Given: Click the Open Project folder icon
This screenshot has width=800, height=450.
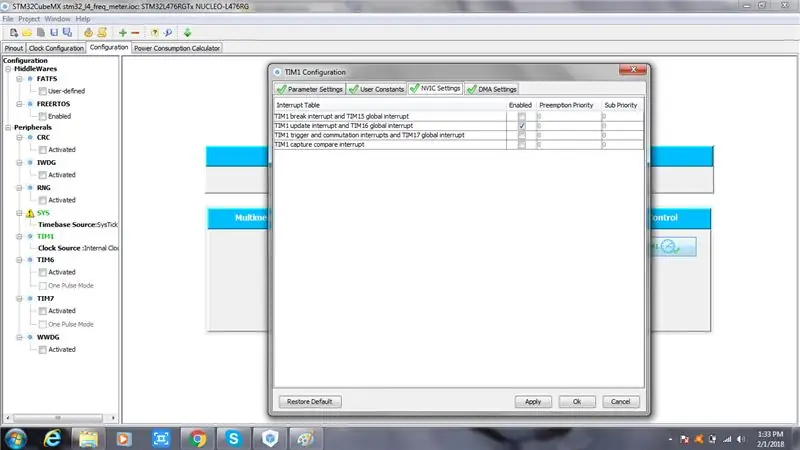Looking at the screenshot, I should [x=27, y=33].
